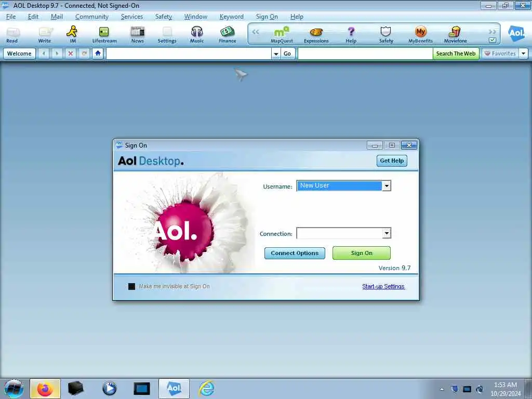Viewport: 532px width, 399px height.
Task: Open the Moviefone popcorn icon
Action: tap(455, 35)
